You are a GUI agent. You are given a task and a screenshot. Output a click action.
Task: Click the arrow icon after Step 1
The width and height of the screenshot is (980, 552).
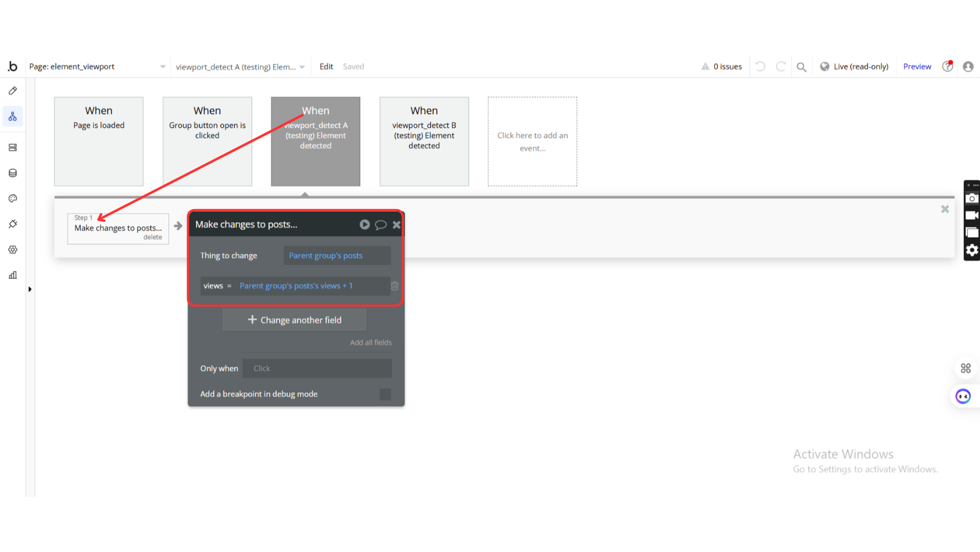tap(178, 226)
